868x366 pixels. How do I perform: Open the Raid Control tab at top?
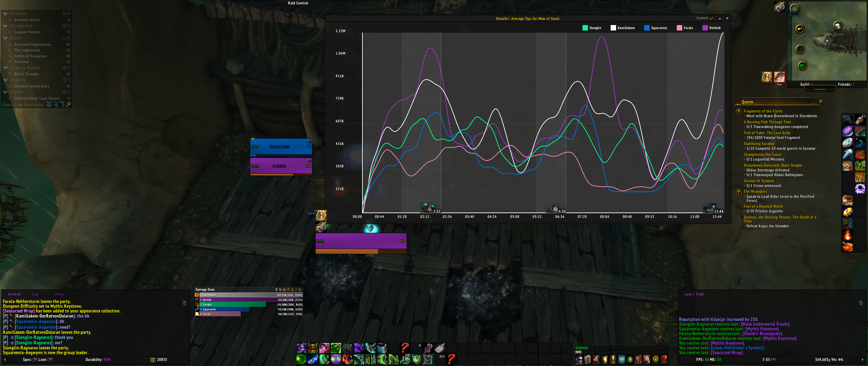coord(298,3)
